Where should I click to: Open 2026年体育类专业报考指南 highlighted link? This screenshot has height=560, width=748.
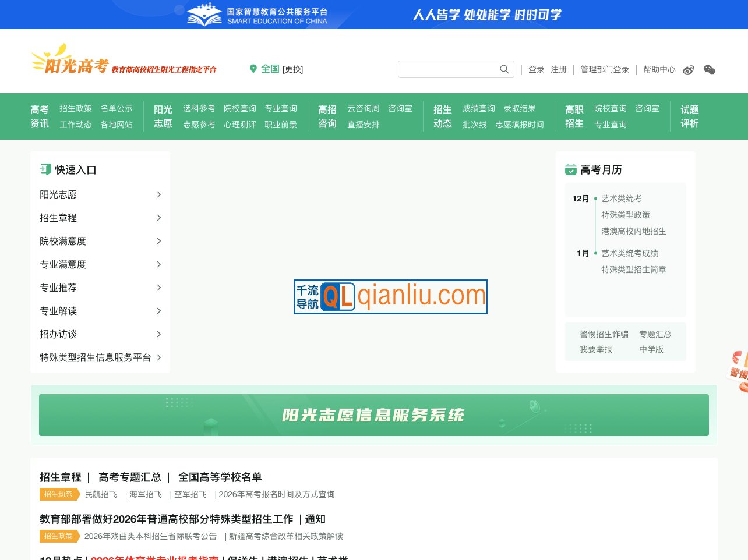click(x=156, y=558)
